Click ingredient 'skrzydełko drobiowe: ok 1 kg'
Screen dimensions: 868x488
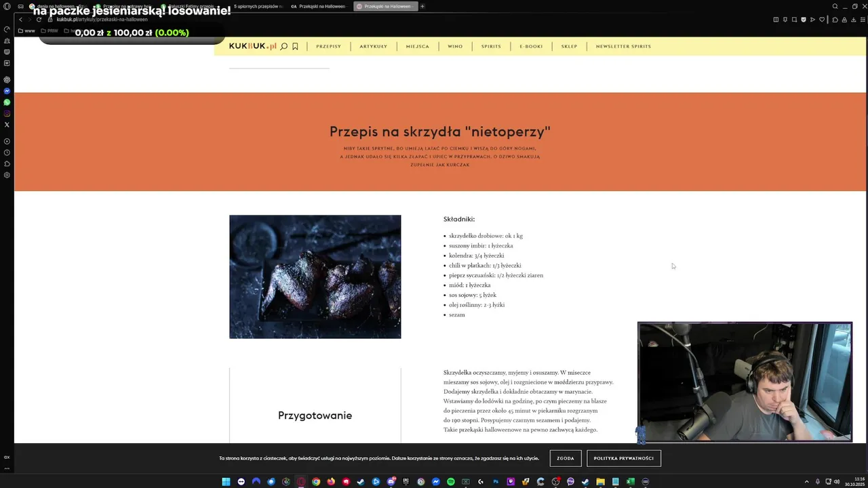click(x=486, y=236)
